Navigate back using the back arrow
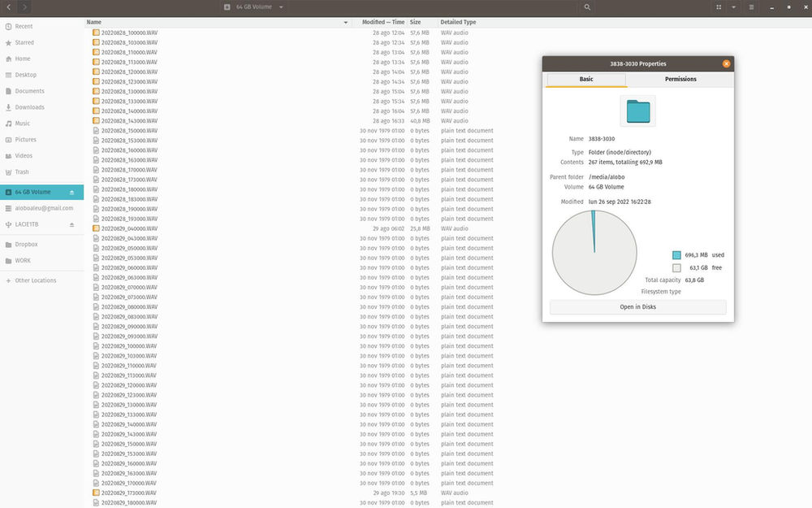This screenshot has height=508, width=812. pos(8,7)
